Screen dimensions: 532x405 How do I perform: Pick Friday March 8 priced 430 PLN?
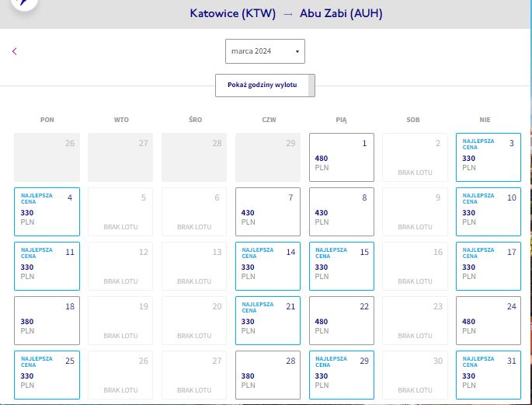pos(341,211)
